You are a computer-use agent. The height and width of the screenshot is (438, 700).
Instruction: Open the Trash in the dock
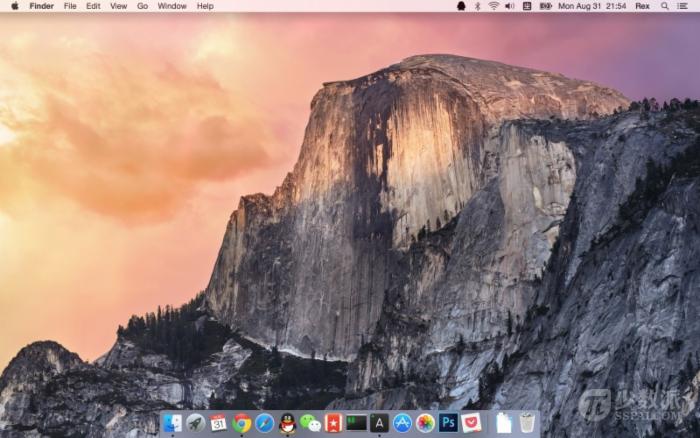(x=527, y=422)
